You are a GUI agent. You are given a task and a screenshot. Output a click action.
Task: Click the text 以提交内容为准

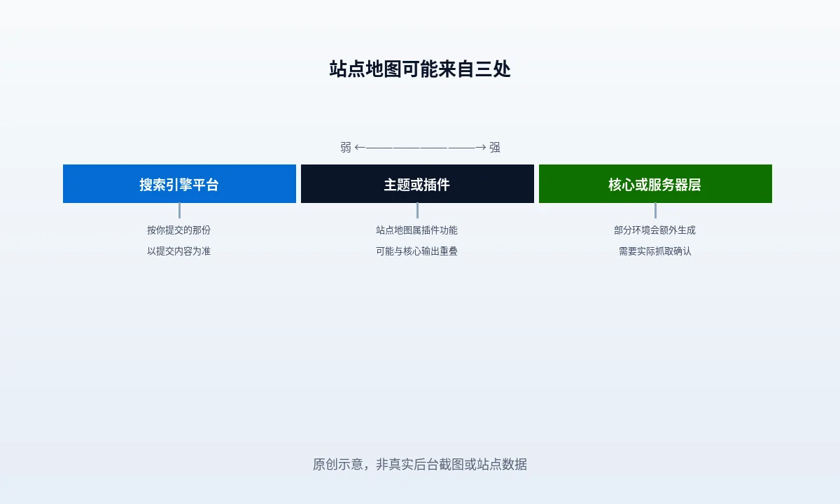(178, 251)
